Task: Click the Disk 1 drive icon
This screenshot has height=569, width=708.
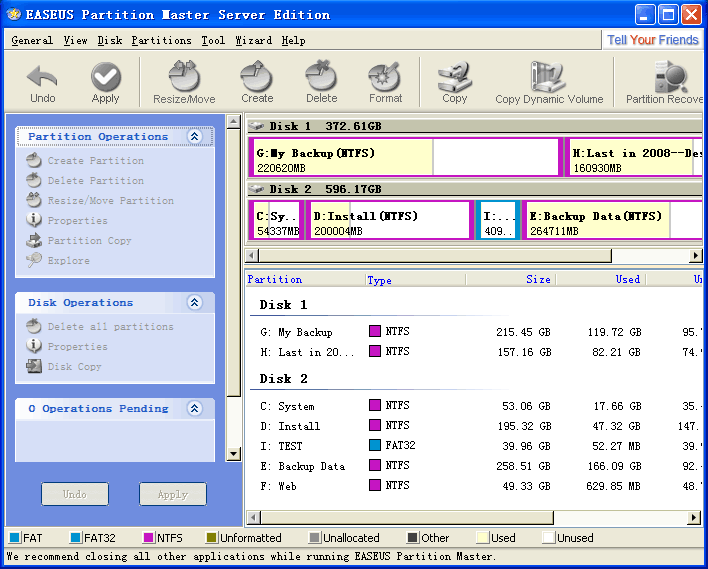Action: 256,126
